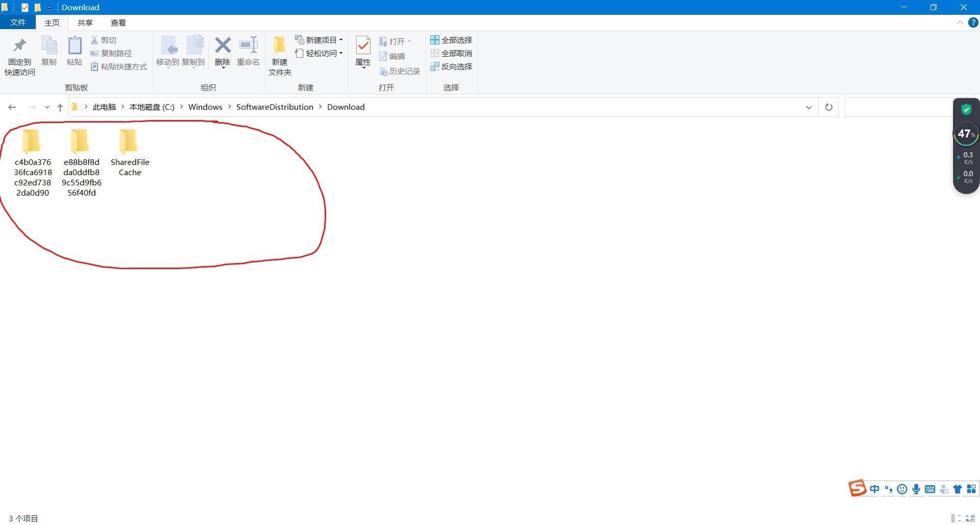Open 历史记录 history

pyautogui.click(x=400, y=71)
